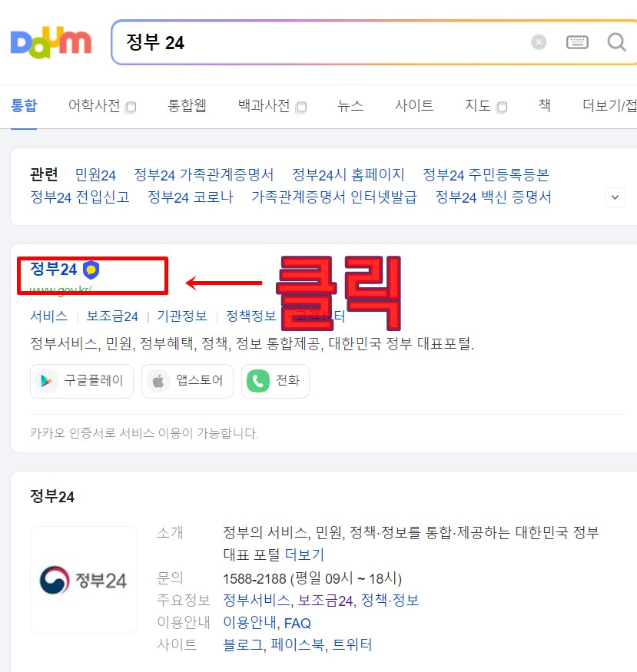
Task: Open related search 정부24 코로나
Action: [191, 197]
